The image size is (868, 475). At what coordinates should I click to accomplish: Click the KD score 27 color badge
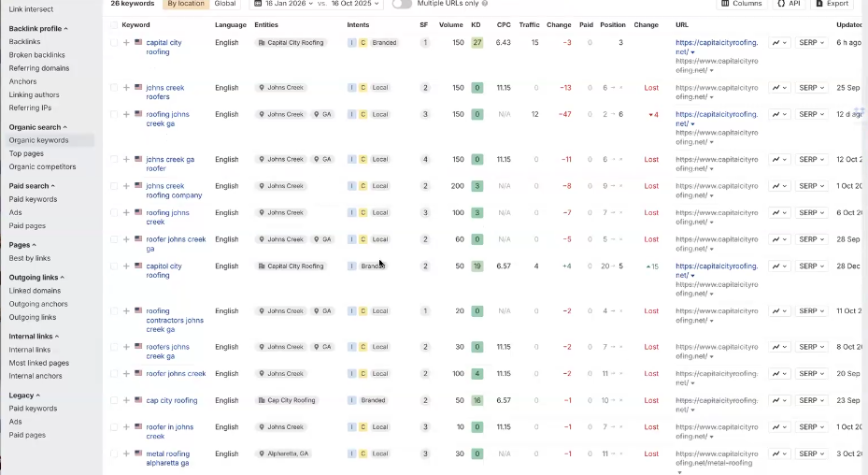tap(477, 43)
